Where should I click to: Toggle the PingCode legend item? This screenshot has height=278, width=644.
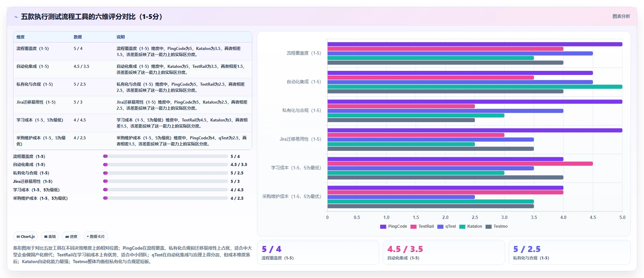[x=393, y=226]
